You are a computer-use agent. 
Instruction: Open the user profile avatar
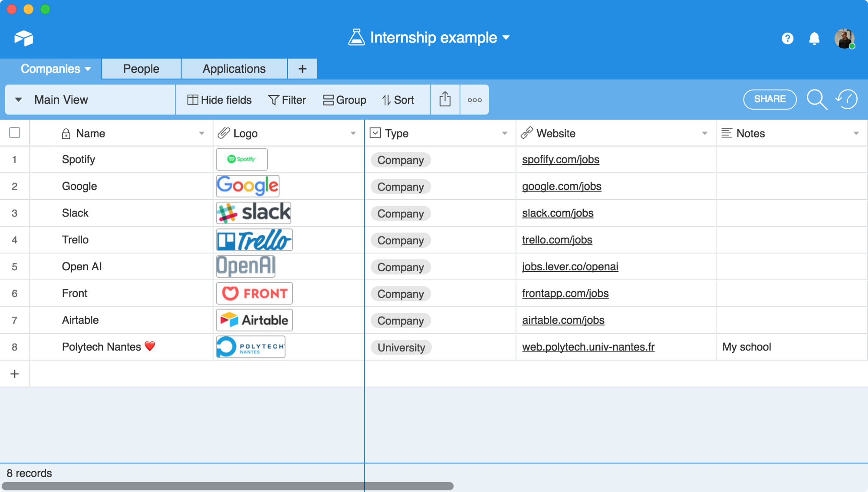844,39
